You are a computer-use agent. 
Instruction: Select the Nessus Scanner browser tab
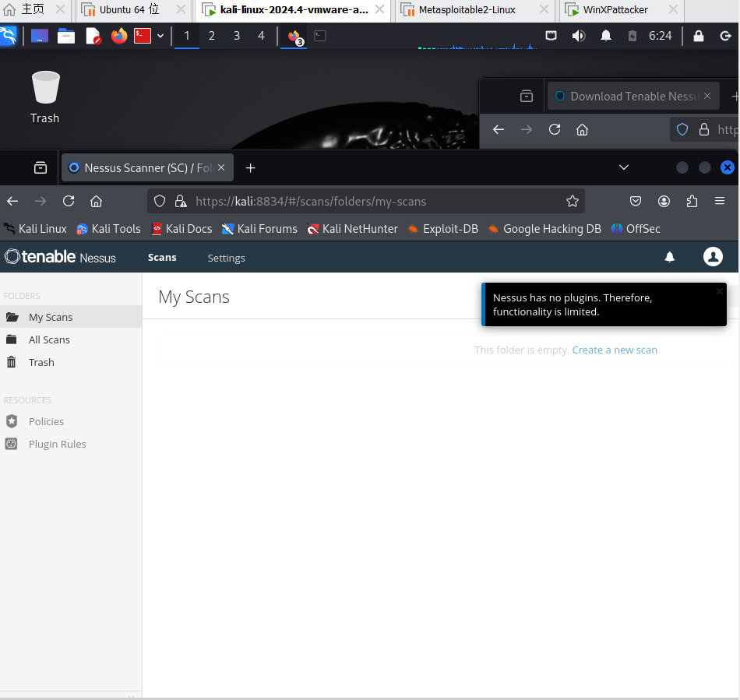[x=146, y=168]
